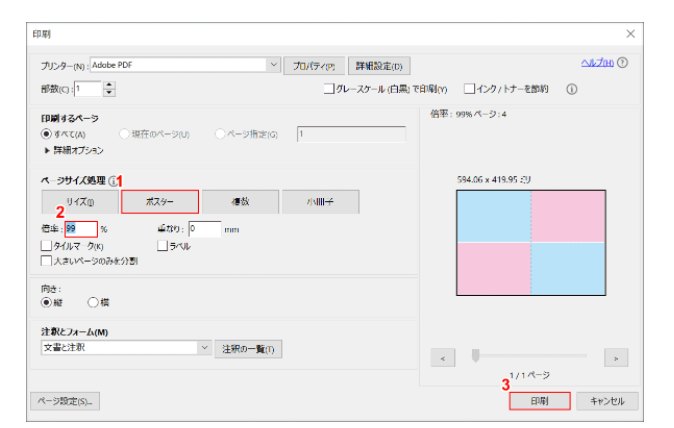674x428 pixels.
Task: Select the 複数 page sizing tab
Action: click(240, 201)
